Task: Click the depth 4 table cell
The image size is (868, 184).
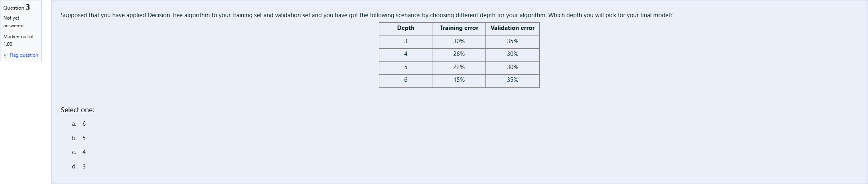Action: point(405,54)
